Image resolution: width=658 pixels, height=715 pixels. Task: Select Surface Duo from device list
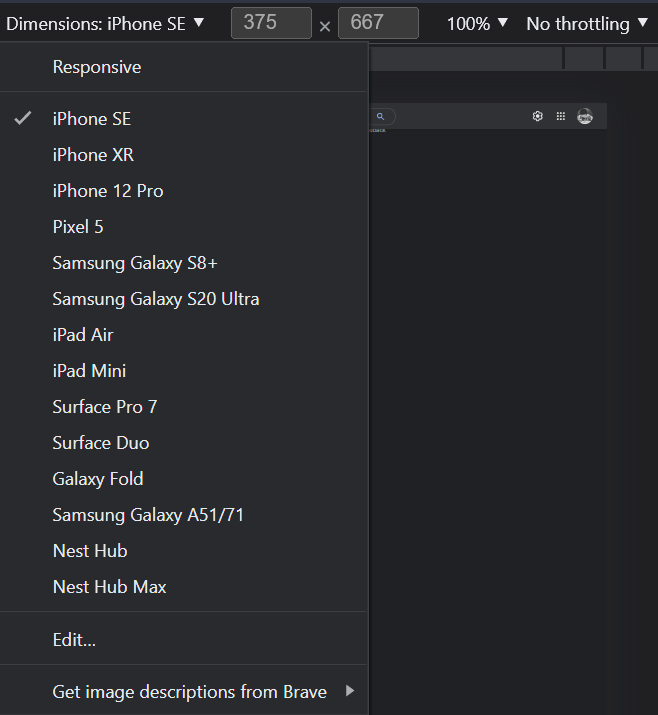pyautogui.click(x=101, y=443)
